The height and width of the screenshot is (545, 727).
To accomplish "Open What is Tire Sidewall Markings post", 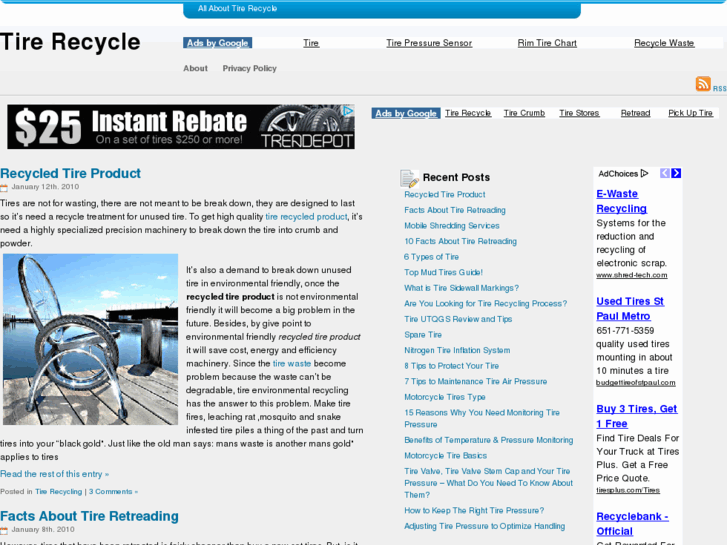I will [461, 288].
